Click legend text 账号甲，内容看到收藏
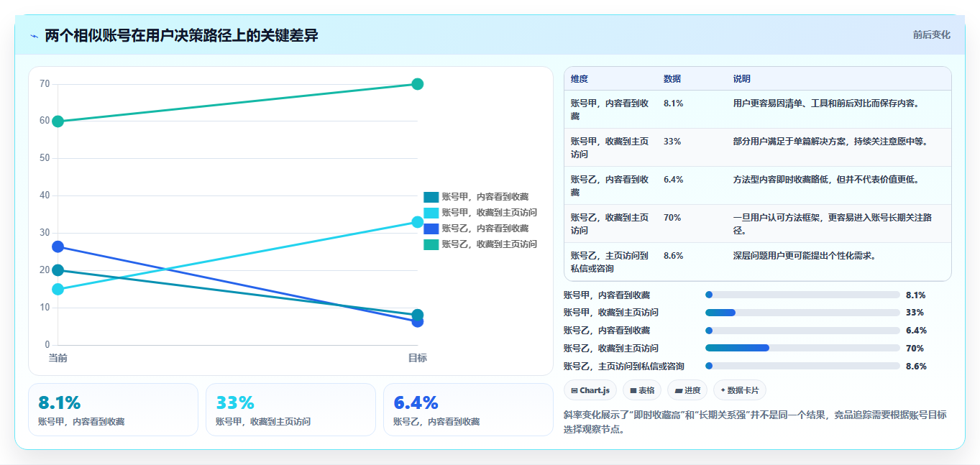 (x=485, y=197)
